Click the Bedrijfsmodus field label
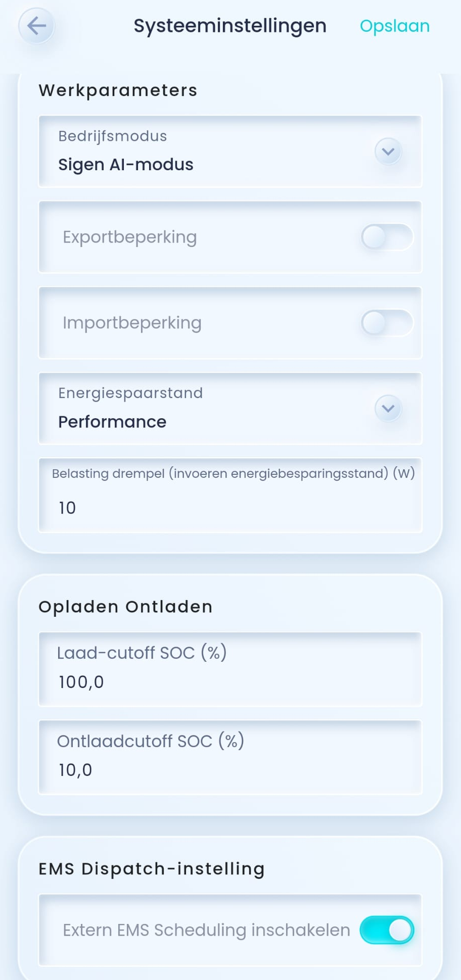This screenshot has width=461, height=980. pos(112,136)
